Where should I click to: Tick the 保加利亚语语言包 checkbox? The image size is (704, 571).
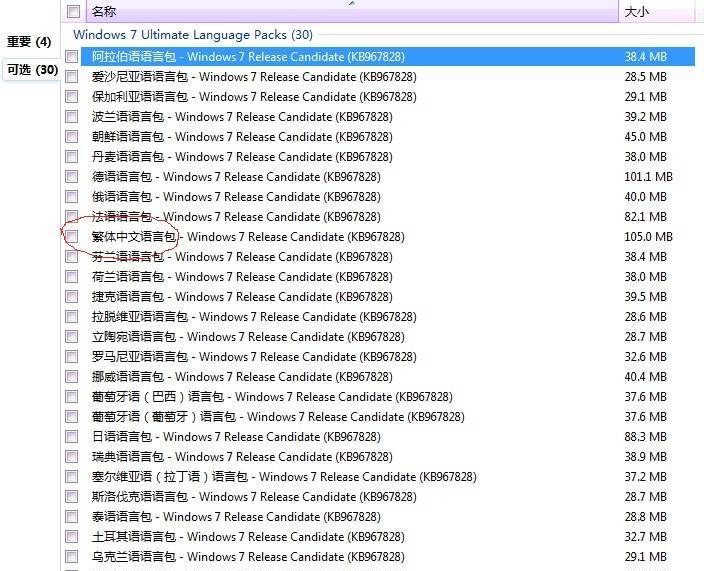(x=71, y=97)
